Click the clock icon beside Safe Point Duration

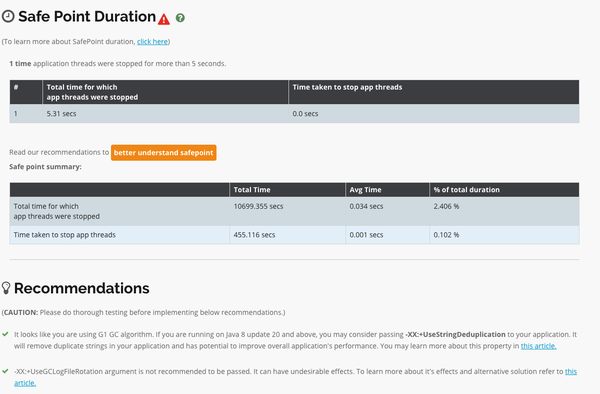coord(8,16)
